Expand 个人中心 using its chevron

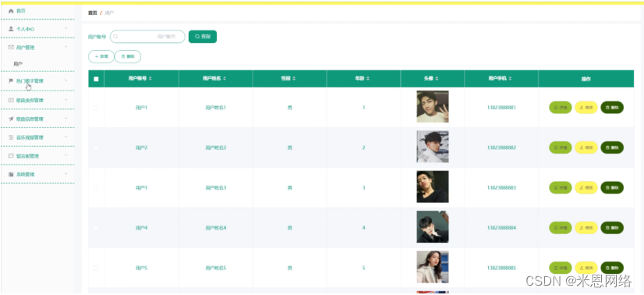coord(66,28)
